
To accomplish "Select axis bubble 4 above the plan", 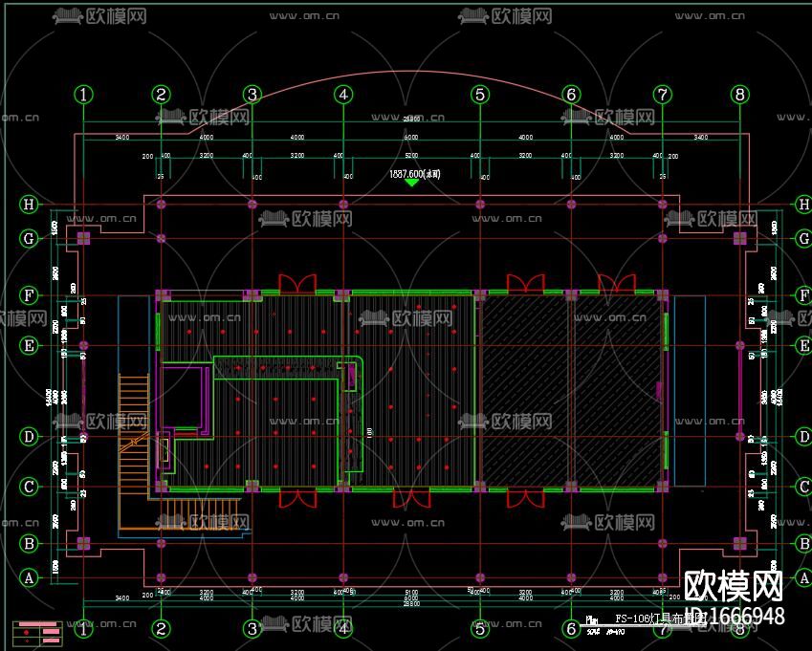I will [x=343, y=95].
